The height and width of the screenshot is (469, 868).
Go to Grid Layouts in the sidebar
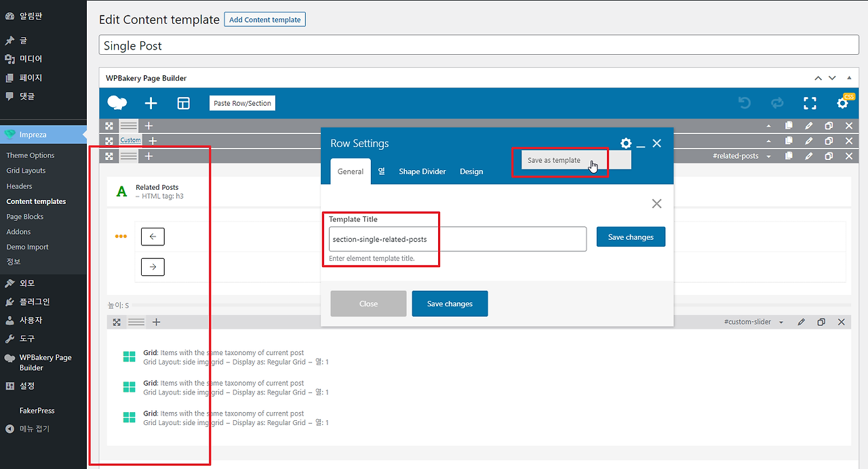pyautogui.click(x=26, y=171)
